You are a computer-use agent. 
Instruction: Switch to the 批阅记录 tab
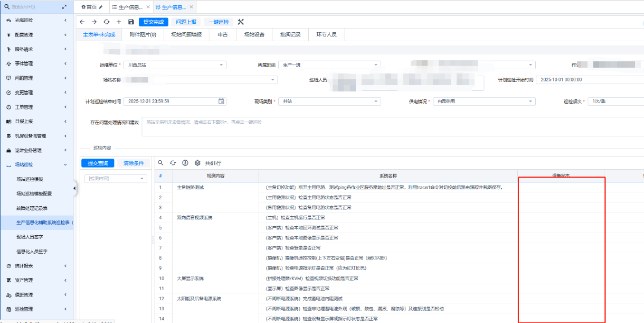[290, 35]
